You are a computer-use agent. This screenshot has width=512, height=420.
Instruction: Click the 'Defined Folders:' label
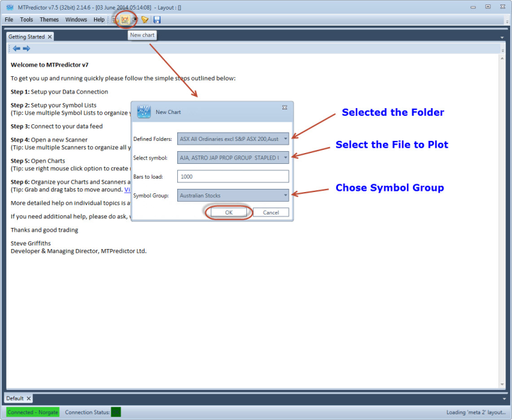tap(152, 139)
